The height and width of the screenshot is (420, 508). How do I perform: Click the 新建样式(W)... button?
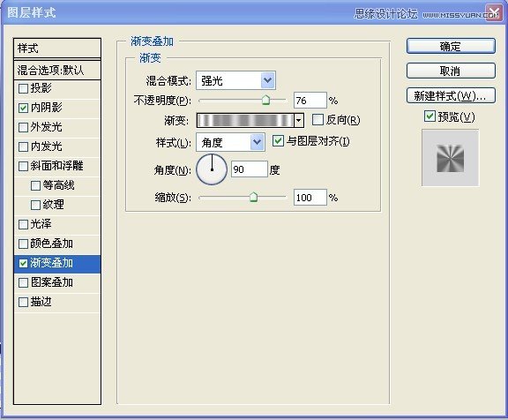(451, 95)
